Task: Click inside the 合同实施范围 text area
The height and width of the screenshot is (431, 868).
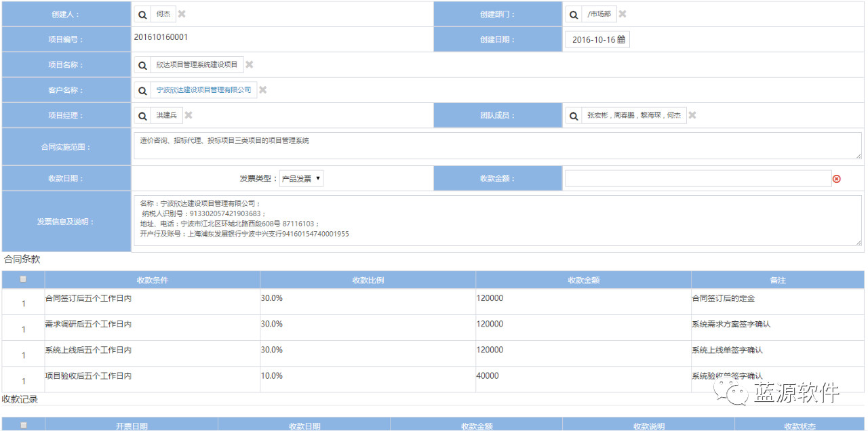Action: pyautogui.click(x=497, y=146)
